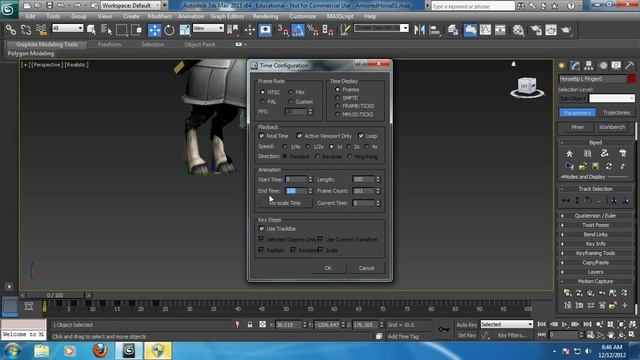Click Go to Start playback control

tap(542, 324)
